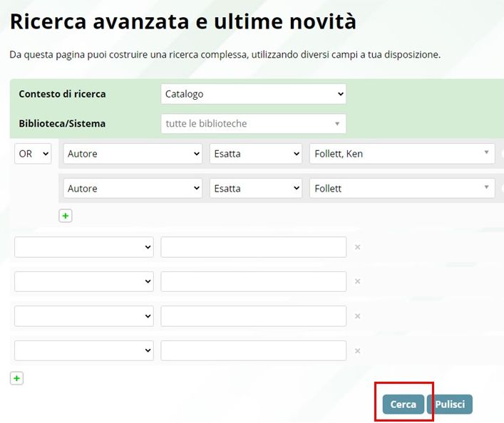Open the Contesto di ricerca dropdown showing Catalogo
Image resolution: width=504 pixels, height=423 pixels.
click(x=253, y=94)
